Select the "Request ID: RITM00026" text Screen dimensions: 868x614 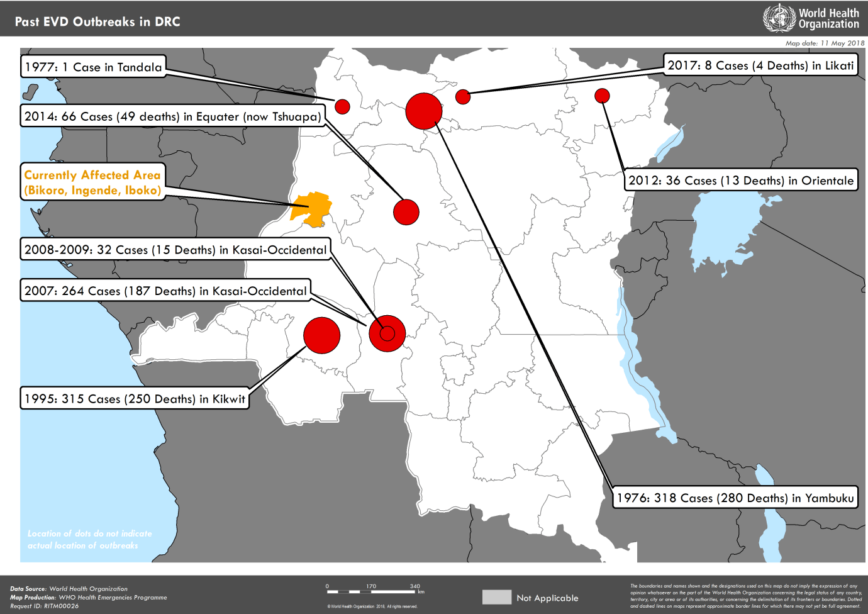(x=45, y=606)
